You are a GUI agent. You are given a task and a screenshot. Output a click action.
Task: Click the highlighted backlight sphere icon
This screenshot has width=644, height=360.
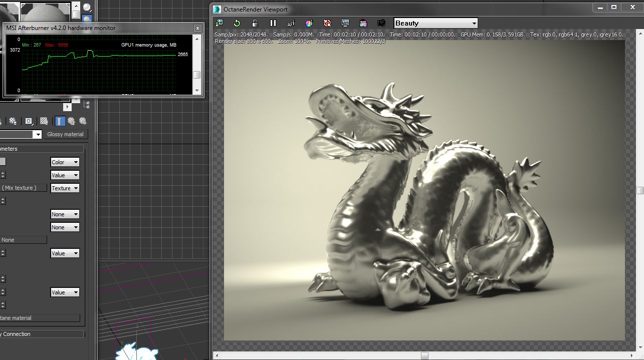(x=87, y=19)
